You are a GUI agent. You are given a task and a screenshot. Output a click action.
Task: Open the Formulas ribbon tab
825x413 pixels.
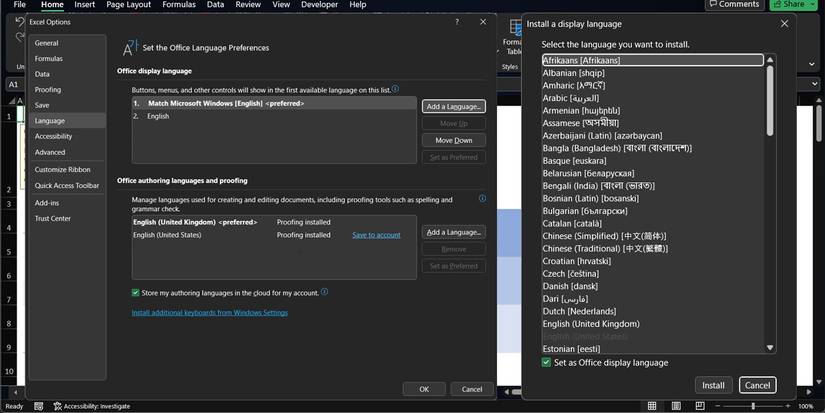coord(179,5)
